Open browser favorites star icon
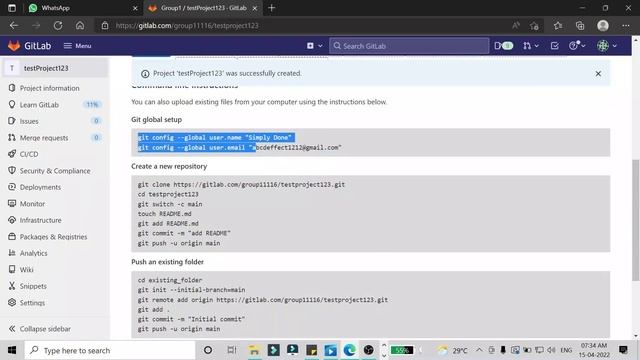This screenshot has height=360, width=640. pyautogui.click(x=558, y=26)
